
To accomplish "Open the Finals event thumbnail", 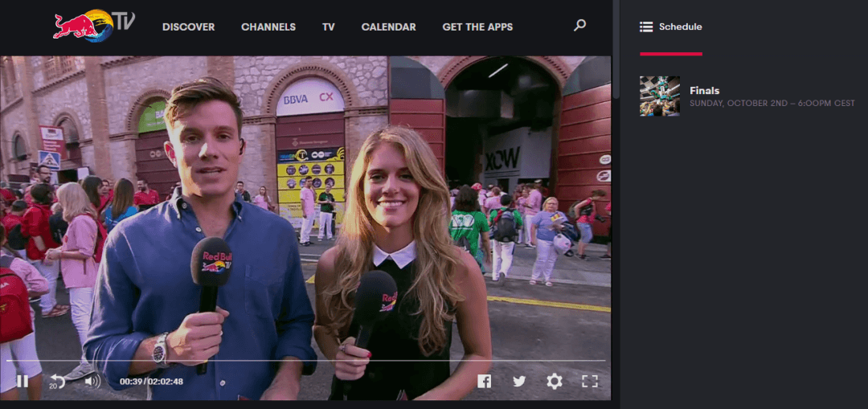I will point(660,96).
